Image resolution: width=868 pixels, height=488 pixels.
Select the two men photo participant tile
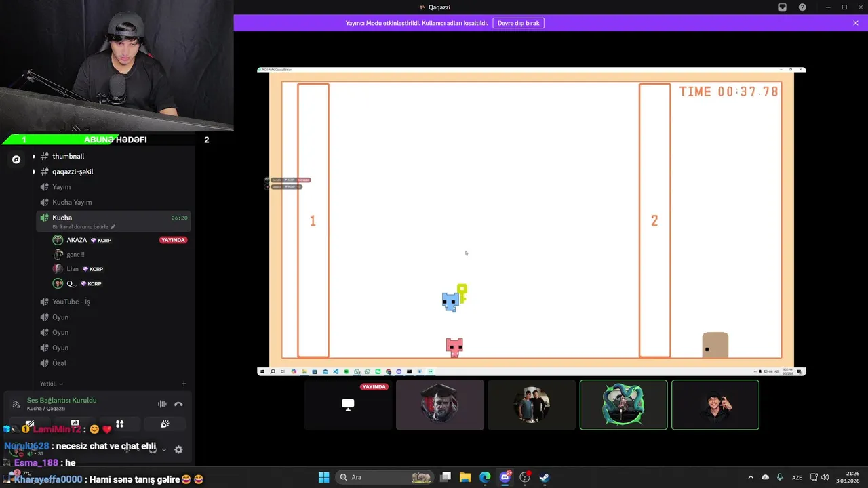(x=532, y=405)
